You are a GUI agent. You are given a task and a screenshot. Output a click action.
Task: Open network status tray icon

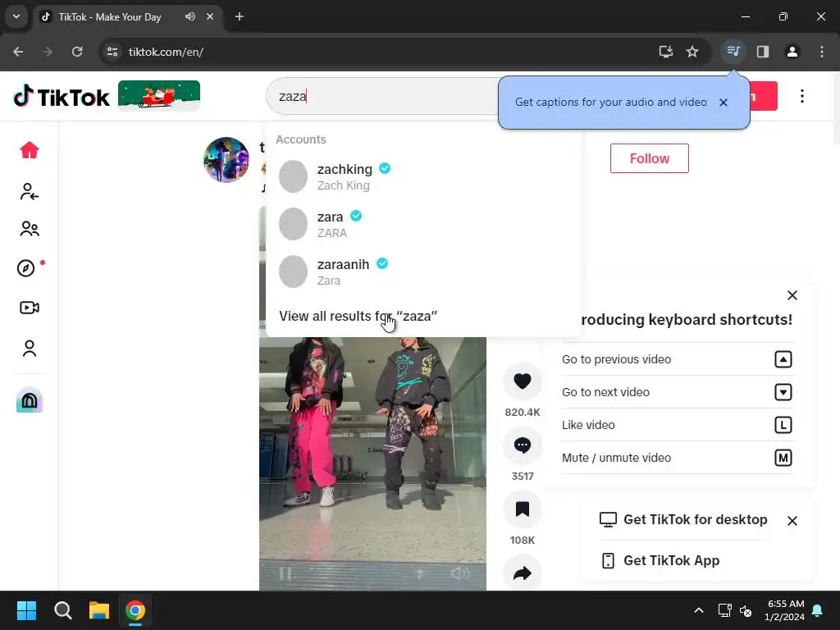pos(724,610)
